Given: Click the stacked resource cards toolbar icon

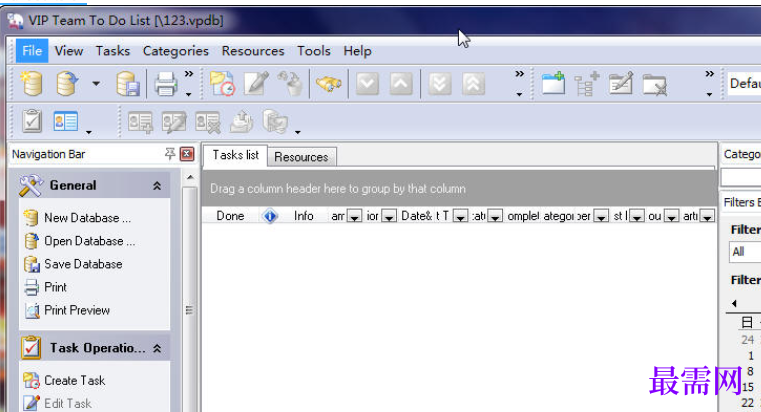Looking at the screenshot, I should point(275,121).
